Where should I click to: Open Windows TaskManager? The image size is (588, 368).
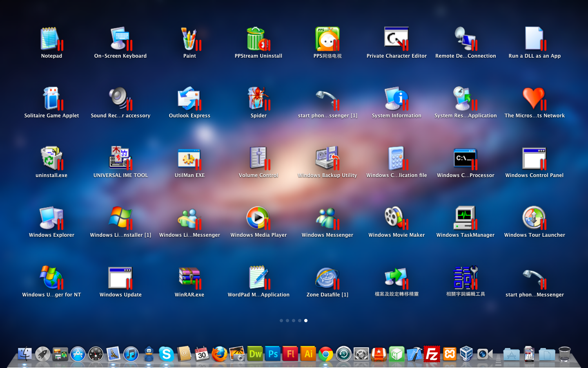click(x=465, y=218)
